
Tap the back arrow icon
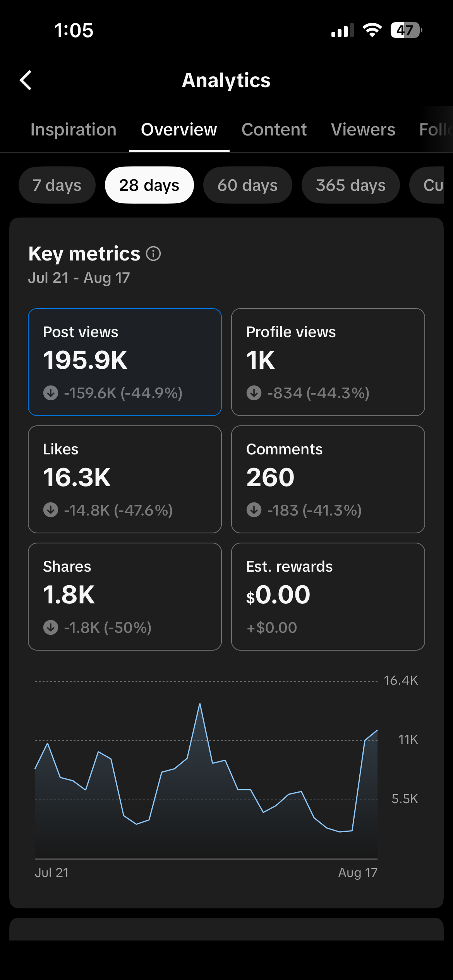26,80
